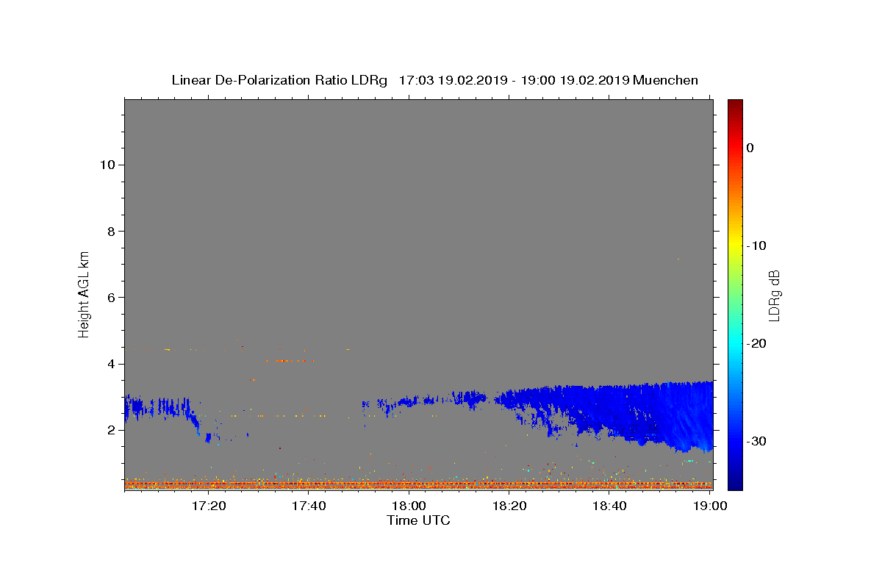882x588 pixels.
Task: Click the 18:20 time tick label
Action: click(509, 506)
